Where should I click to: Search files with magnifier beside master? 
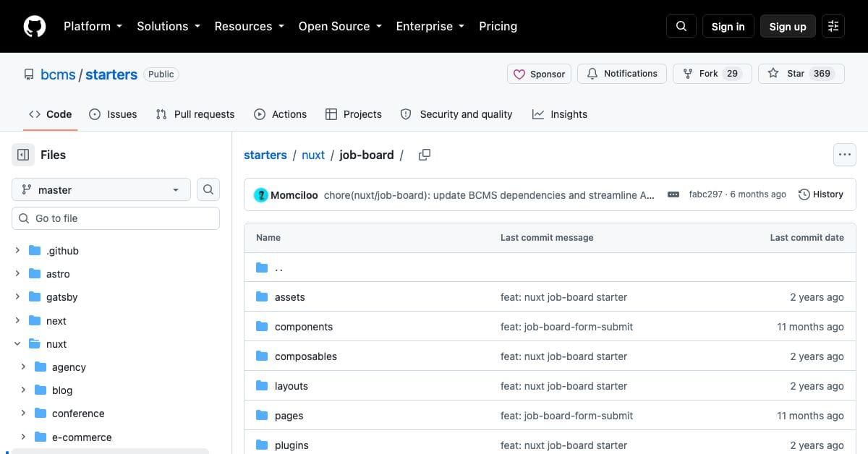pyautogui.click(x=208, y=189)
